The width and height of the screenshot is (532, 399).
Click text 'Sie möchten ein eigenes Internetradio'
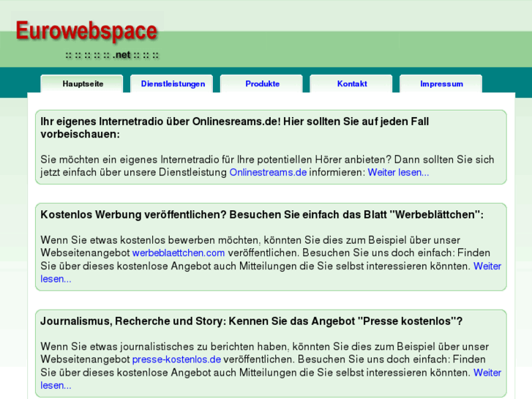(130, 160)
